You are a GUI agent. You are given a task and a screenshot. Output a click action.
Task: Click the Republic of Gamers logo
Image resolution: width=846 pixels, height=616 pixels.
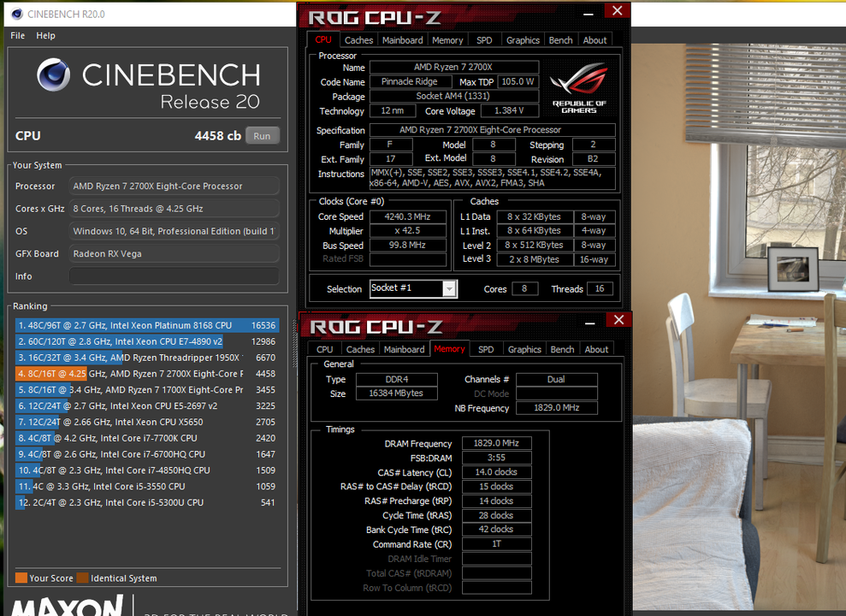(x=579, y=88)
